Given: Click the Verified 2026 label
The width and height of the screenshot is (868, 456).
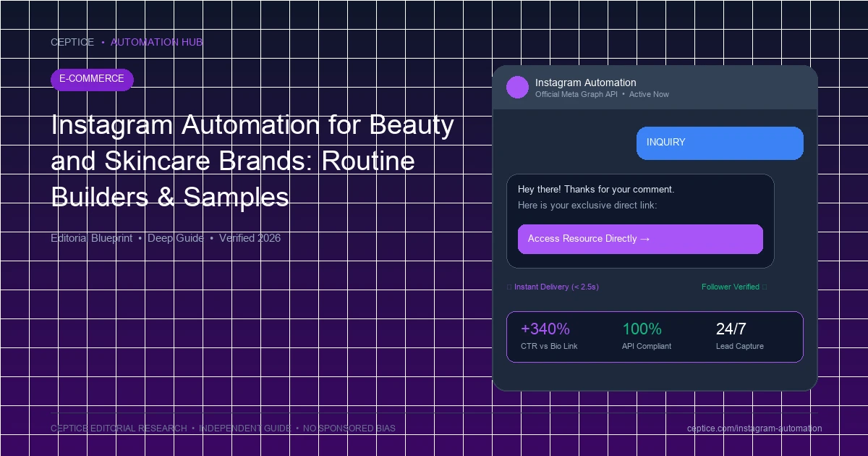Looking at the screenshot, I should click(x=250, y=238).
